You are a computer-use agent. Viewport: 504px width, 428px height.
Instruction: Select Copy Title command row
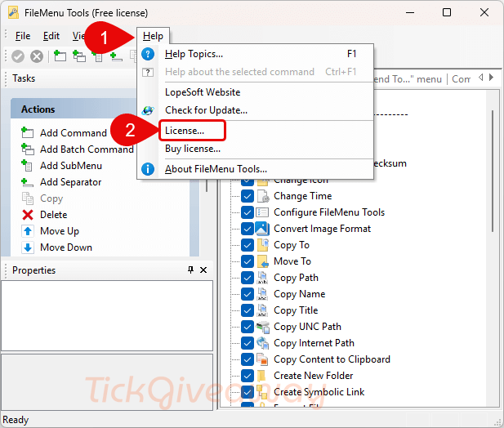(296, 310)
